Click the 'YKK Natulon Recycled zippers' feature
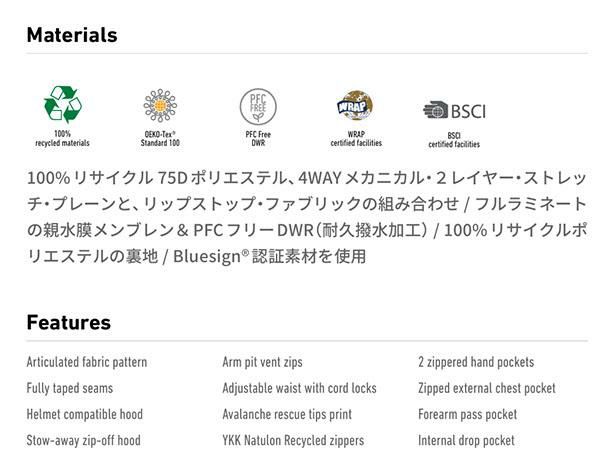Image resolution: width=600 pixels, height=466 pixels. [x=293, y=440]
